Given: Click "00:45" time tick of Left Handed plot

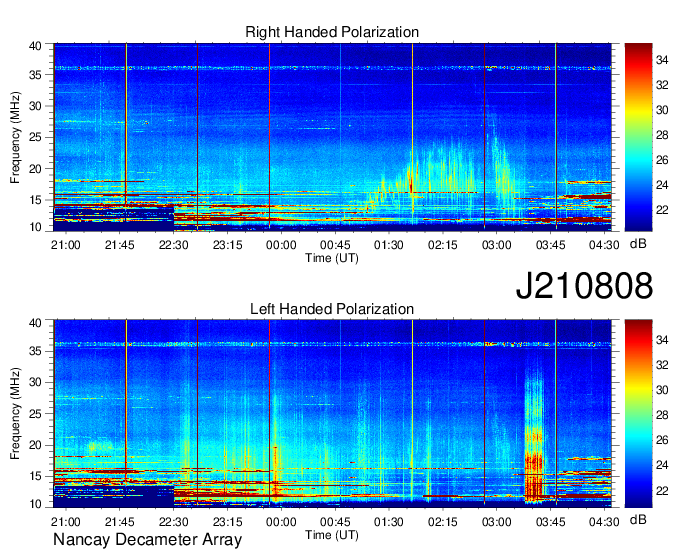Looking at the screenshot, I should tap(335, 521).
